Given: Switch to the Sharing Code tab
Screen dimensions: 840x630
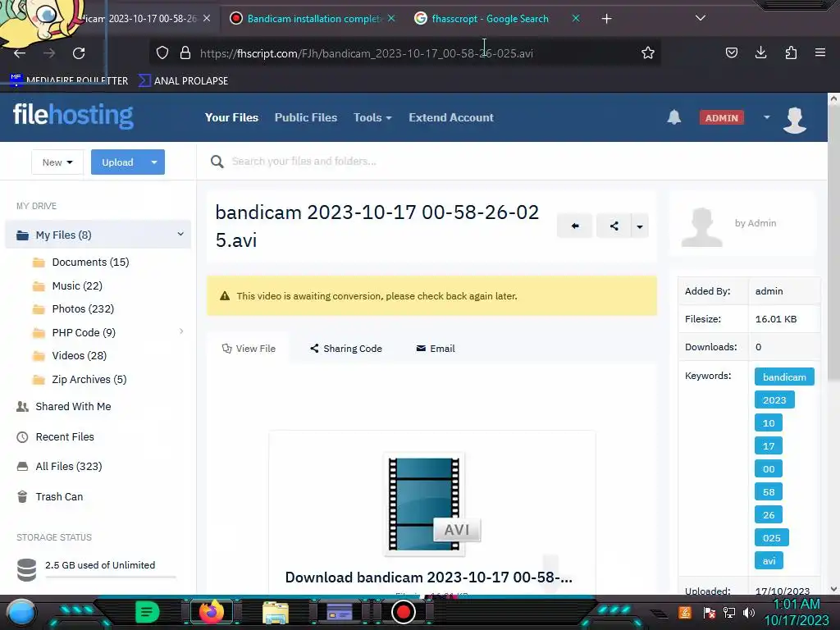Looking at the screenshot, I should [346, 348].
